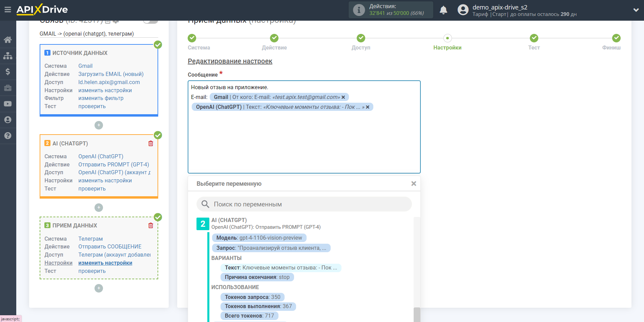Open Телеграм account access link

[x=114, y=255]
